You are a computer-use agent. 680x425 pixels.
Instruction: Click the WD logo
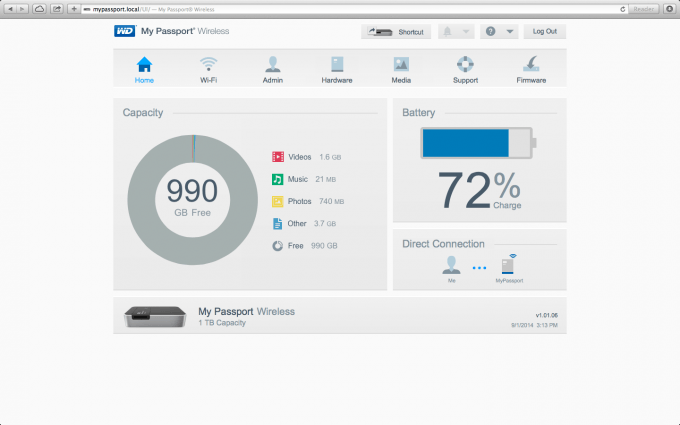pyautogui.click(x=125, y=31)
